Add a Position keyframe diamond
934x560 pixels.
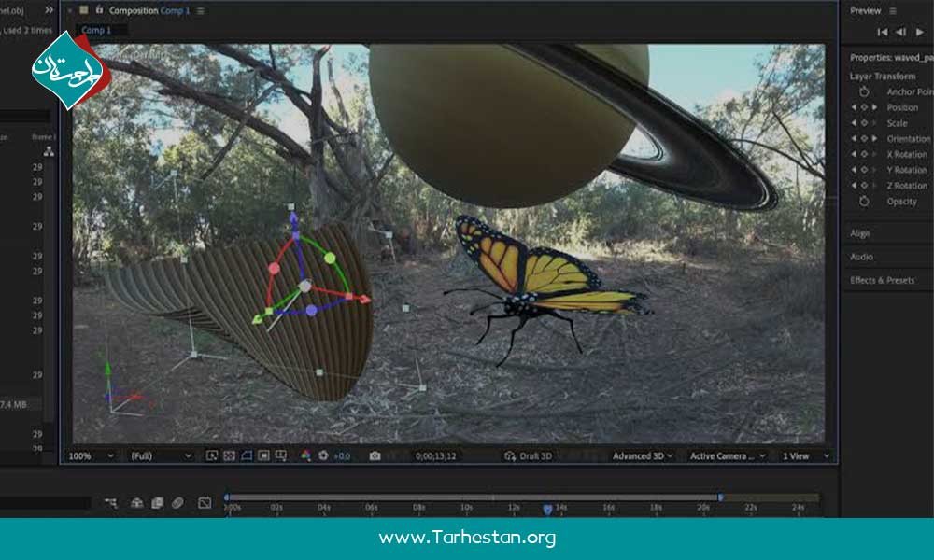point(864,107)
